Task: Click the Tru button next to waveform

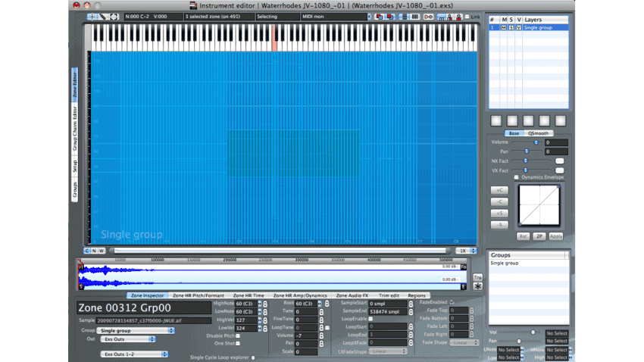Action: coord(478,277)
